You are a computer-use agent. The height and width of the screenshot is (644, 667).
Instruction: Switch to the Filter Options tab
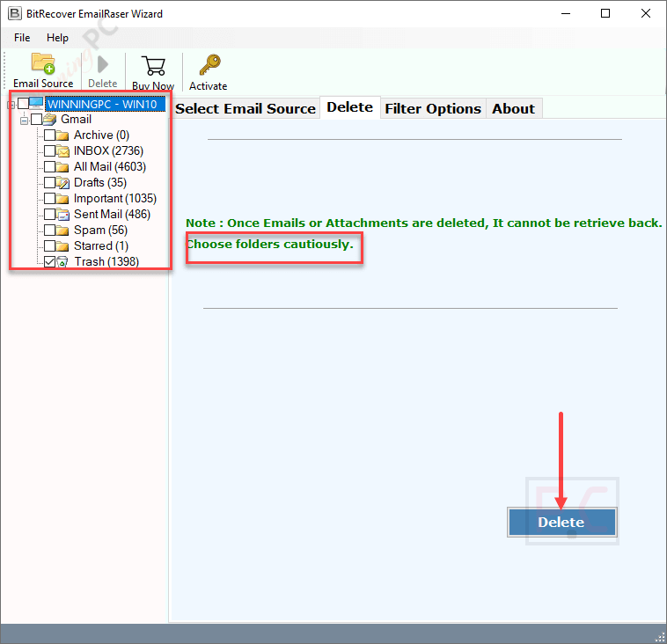tap(433, 108)
